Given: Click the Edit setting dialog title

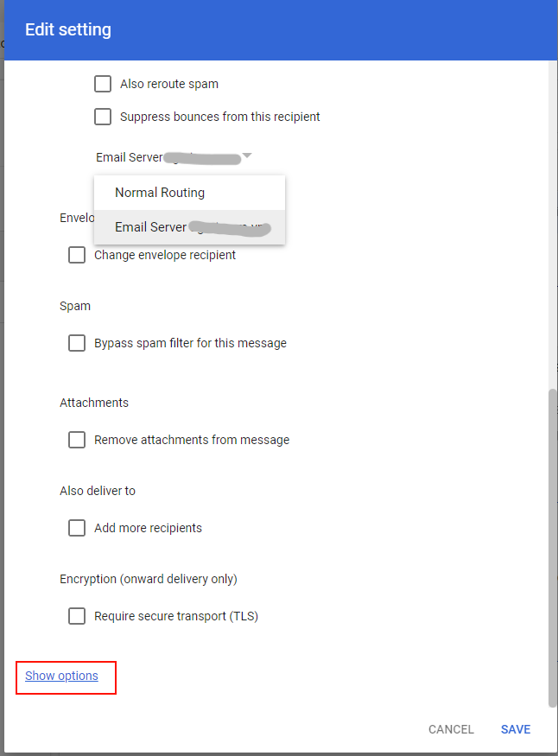Looking at the screenshot, I should pos(68,30).
